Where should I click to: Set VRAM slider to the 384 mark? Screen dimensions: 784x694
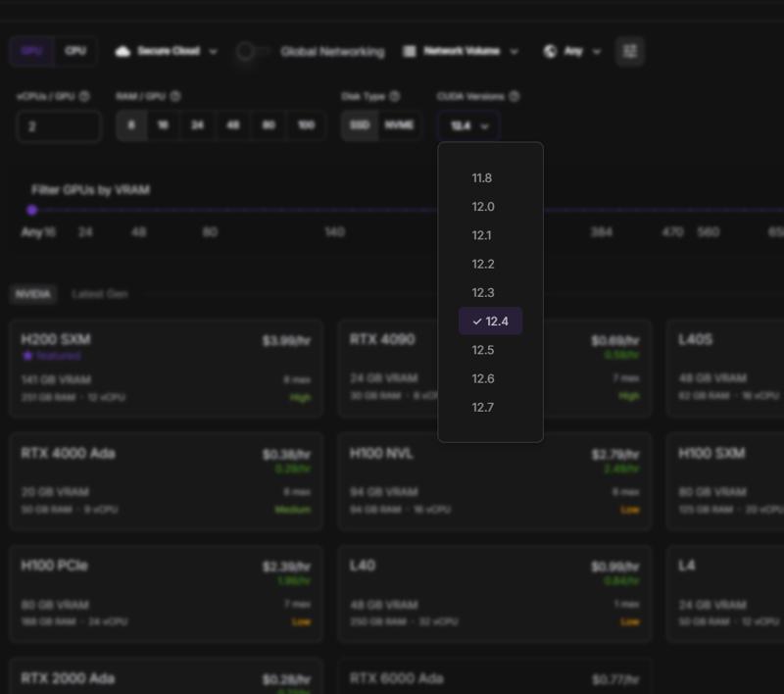601,232
